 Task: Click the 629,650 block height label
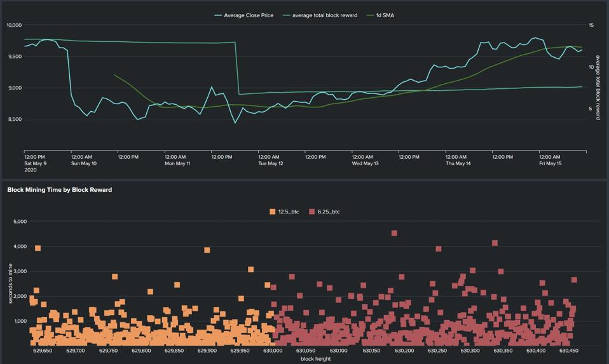(43, 351)
